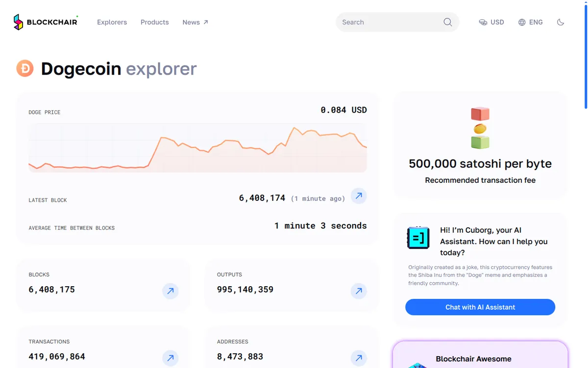
Task: Click the globe icon next to ENG
Action: click(522, 22)
